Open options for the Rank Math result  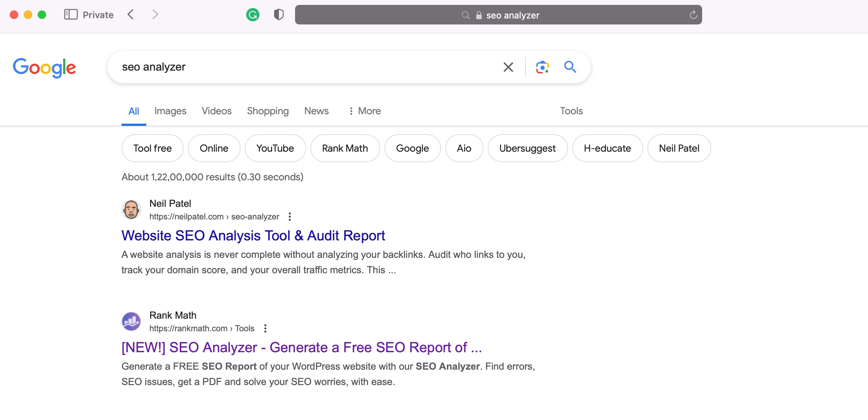266,328
